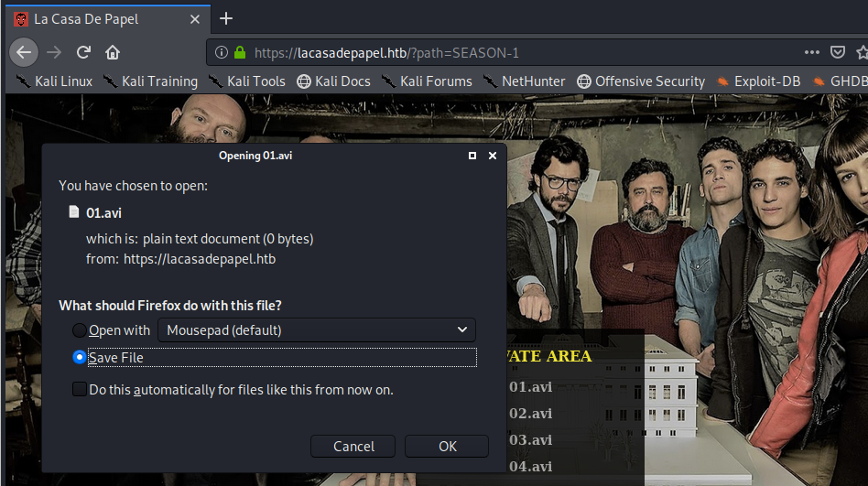Switch to the La Casa De Papel tab
Image resolution: width=868 pixels, height=486 pixels.
coord(101,18)
